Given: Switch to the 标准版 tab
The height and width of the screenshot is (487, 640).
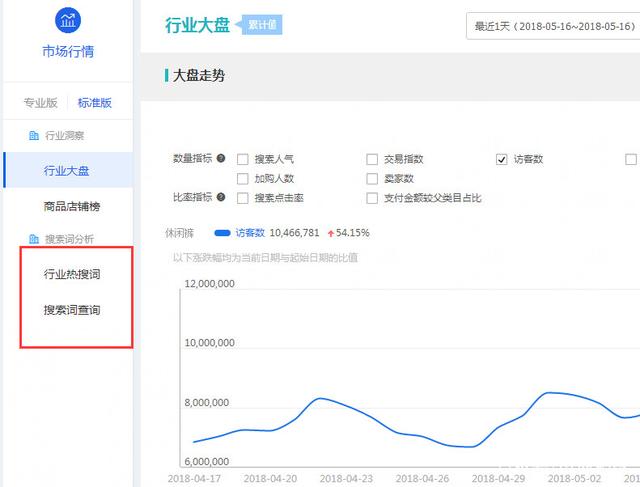Looking at the screenshot, I should pyautogui.click(x=95, y=103).
